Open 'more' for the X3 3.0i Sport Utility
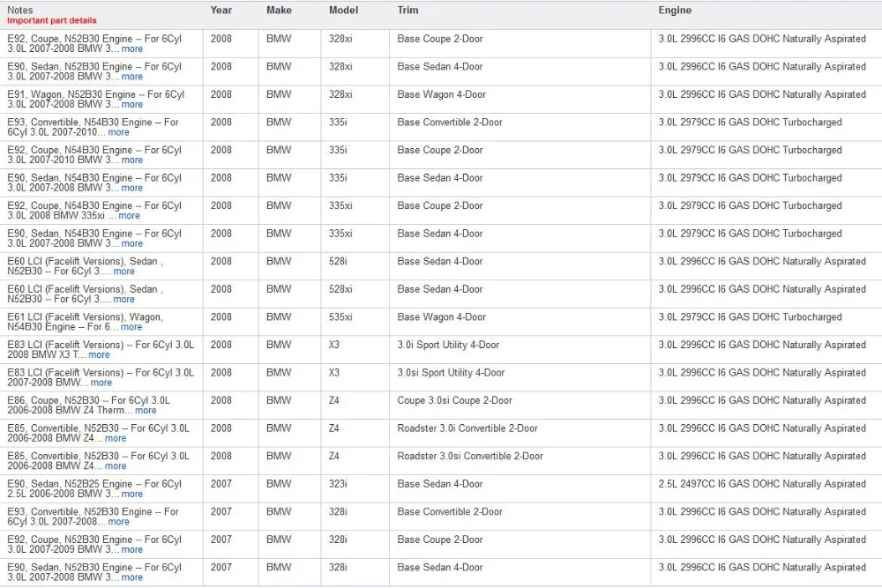882x588 pixels. point(99,354)
